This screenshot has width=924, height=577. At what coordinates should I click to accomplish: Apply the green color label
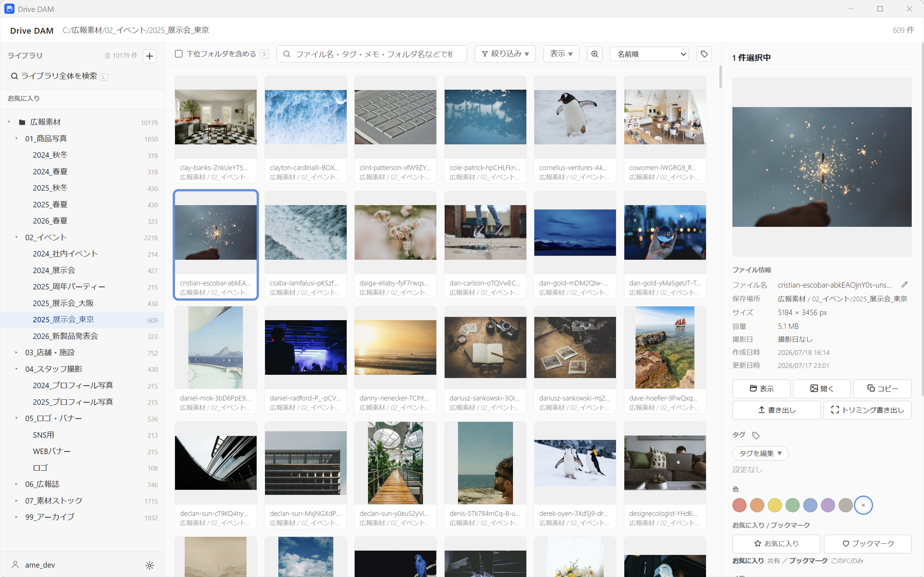pos(792,505)
